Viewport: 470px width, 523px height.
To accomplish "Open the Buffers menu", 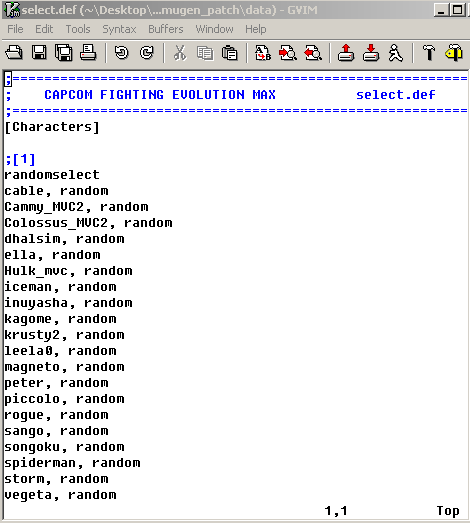I will coord(166,29).
